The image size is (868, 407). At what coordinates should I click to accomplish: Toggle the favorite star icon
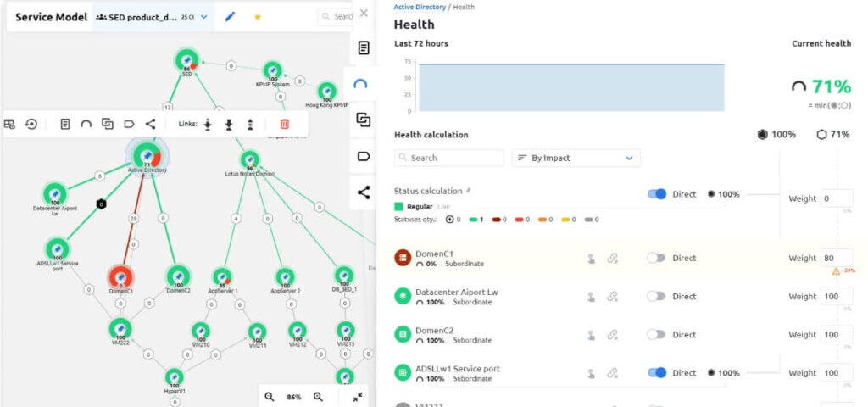point(258,17)
